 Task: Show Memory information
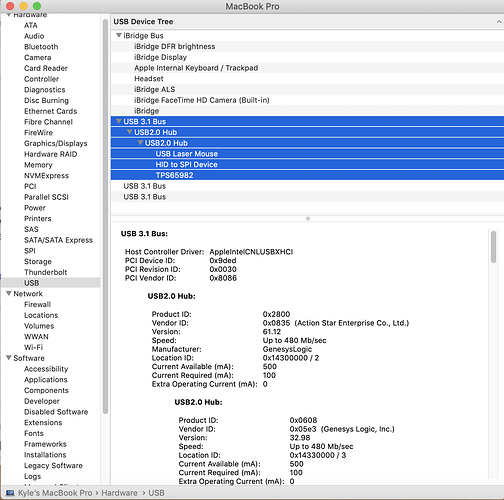(38, 165)
